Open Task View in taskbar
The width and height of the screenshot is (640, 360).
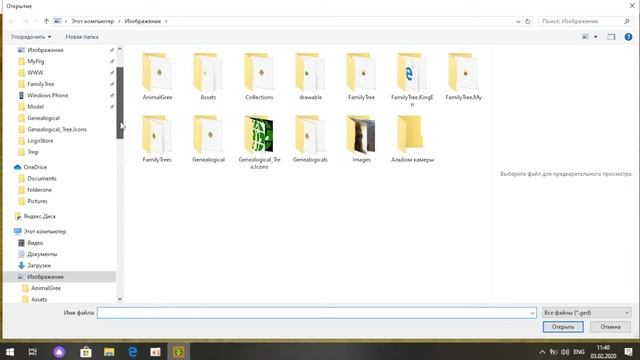point(33,352)
